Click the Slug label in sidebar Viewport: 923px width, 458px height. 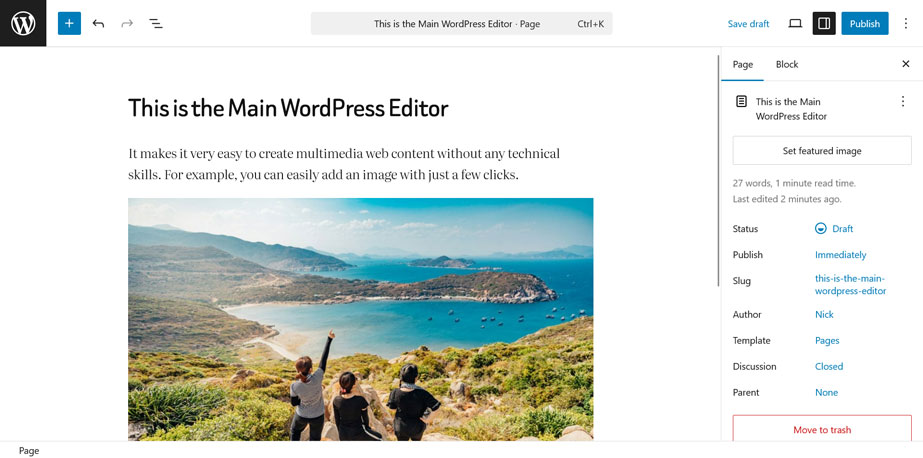(742, 281)
